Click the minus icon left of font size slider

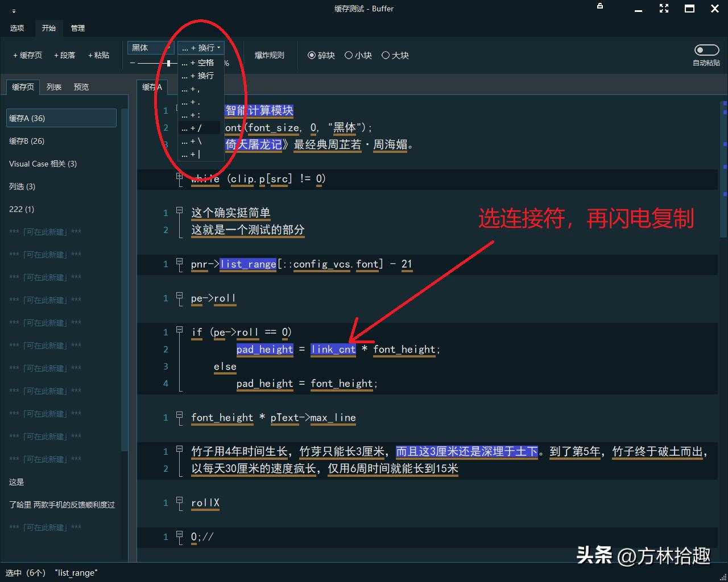pyautogui.click(x=133, y=63)
